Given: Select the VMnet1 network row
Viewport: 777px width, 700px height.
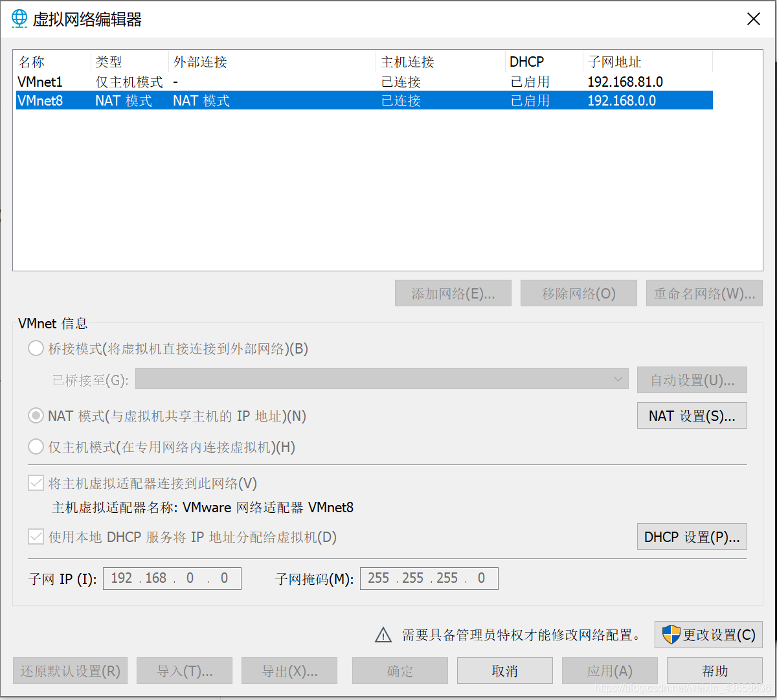Looking at the screenshot, I should (x=364, y=82).
